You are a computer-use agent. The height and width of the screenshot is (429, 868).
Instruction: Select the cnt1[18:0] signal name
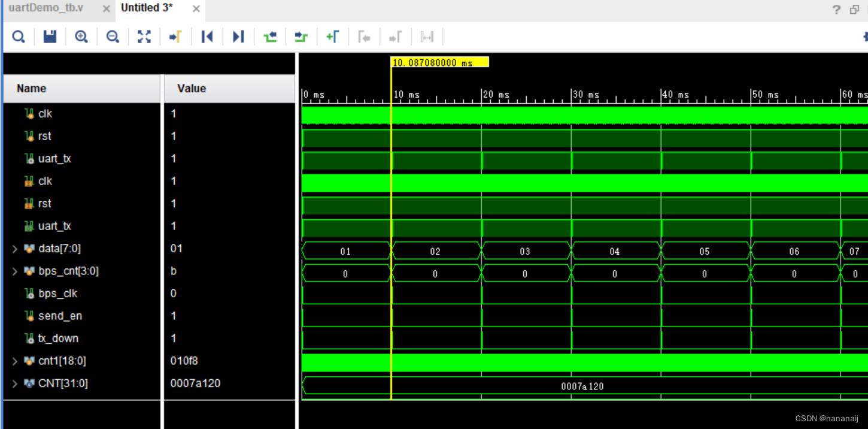click(x=63, y=361)
